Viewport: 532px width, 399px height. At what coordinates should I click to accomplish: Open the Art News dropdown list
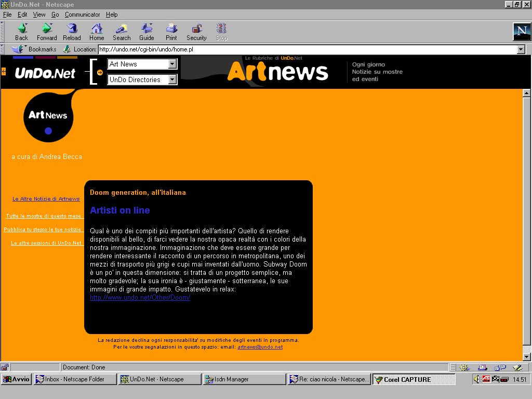pos(142,64)
